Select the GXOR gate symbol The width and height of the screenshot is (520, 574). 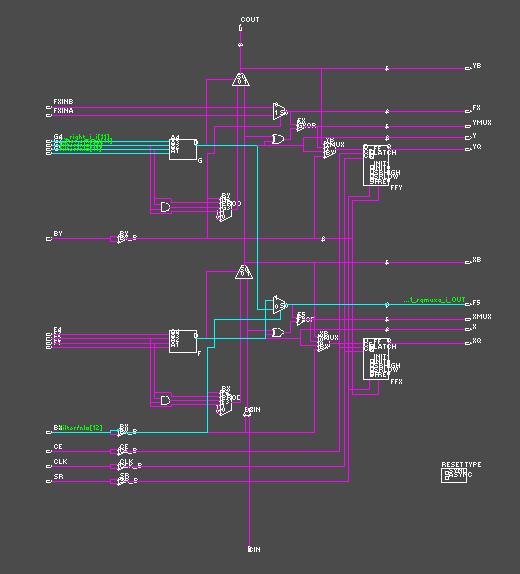click(x=301, y=126)
